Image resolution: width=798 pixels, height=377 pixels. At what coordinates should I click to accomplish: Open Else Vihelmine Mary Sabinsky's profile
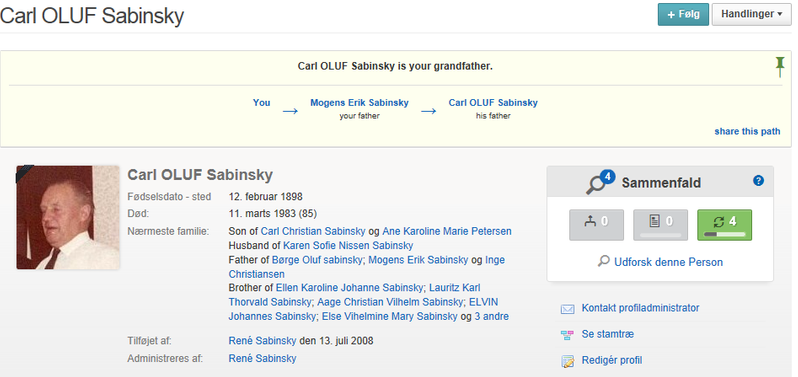click(389, 316)
